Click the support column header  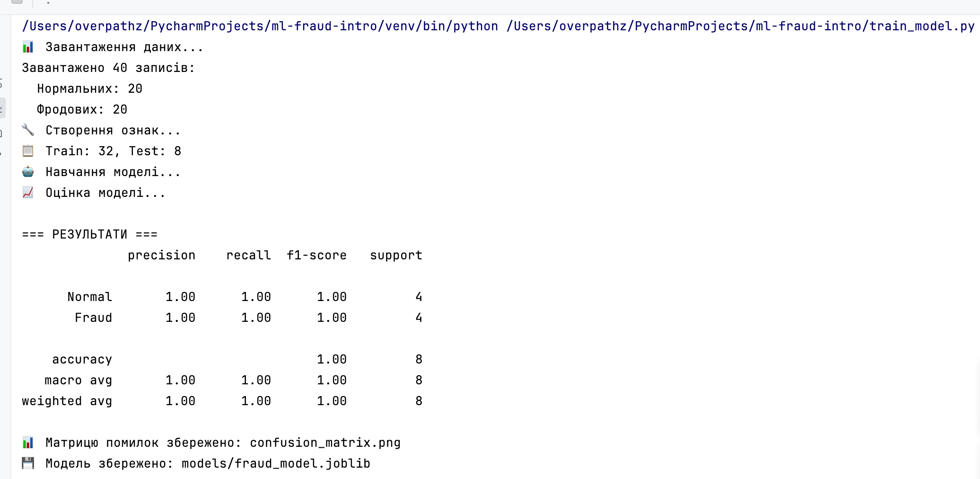(396, 255)
